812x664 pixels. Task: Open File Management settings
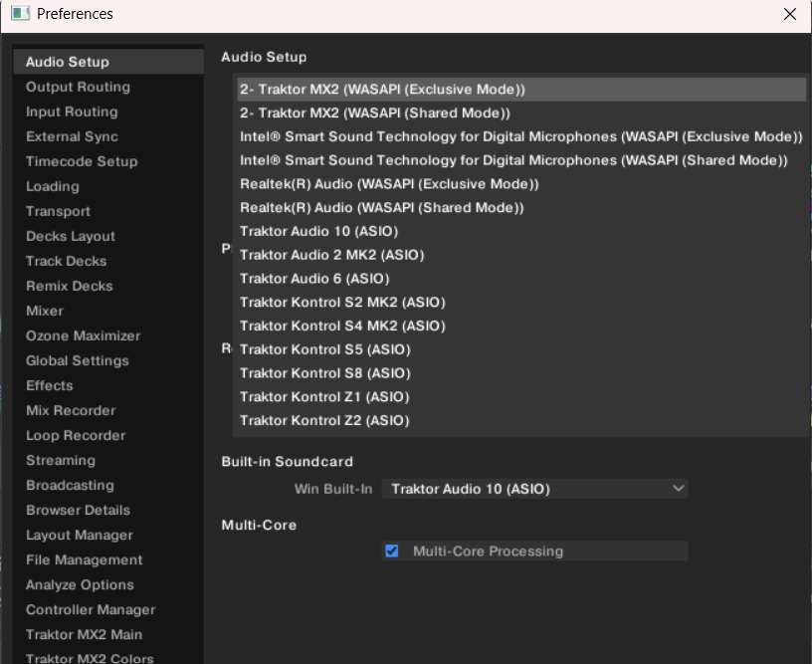coord(108,559)
